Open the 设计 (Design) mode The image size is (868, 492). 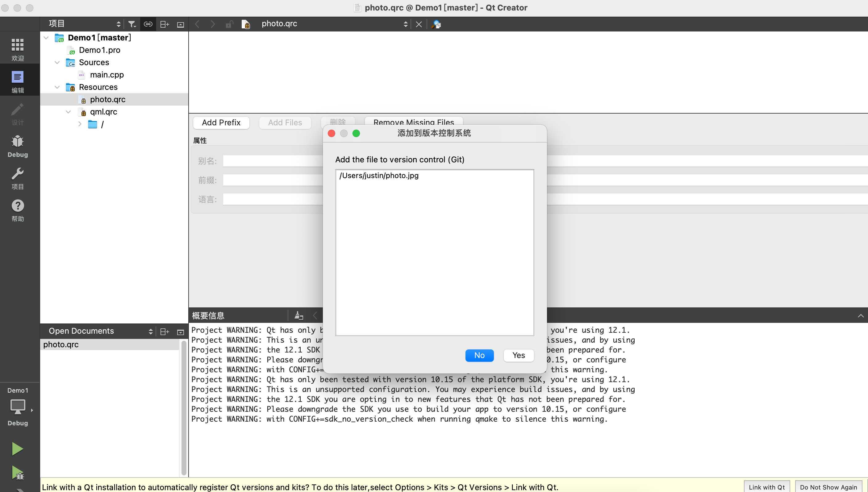coord(18,114)
